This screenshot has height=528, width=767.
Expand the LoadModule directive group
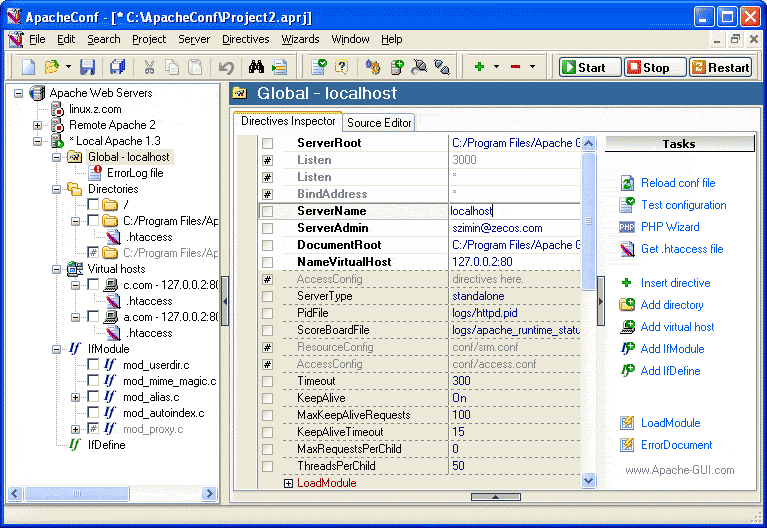point(288,483)
